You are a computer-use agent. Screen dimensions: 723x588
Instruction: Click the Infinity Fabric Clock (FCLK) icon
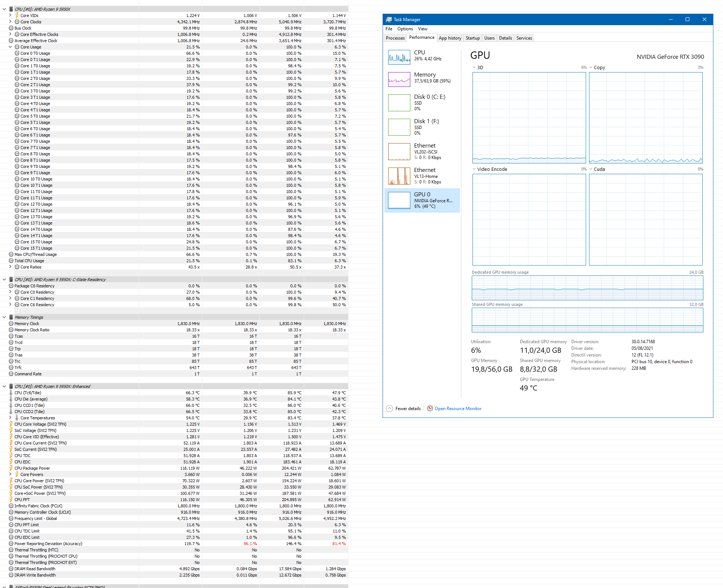11,506
